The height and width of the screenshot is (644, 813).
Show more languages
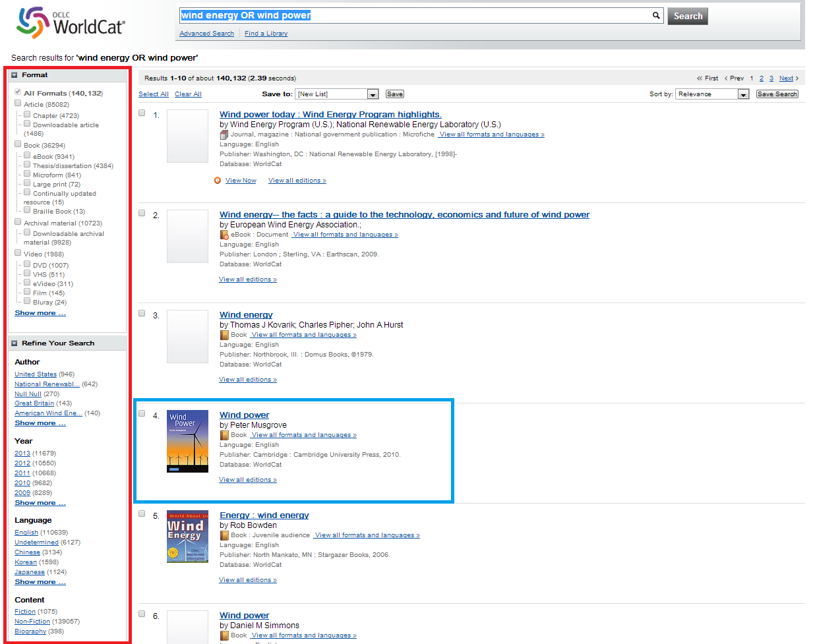coord(40,582)
